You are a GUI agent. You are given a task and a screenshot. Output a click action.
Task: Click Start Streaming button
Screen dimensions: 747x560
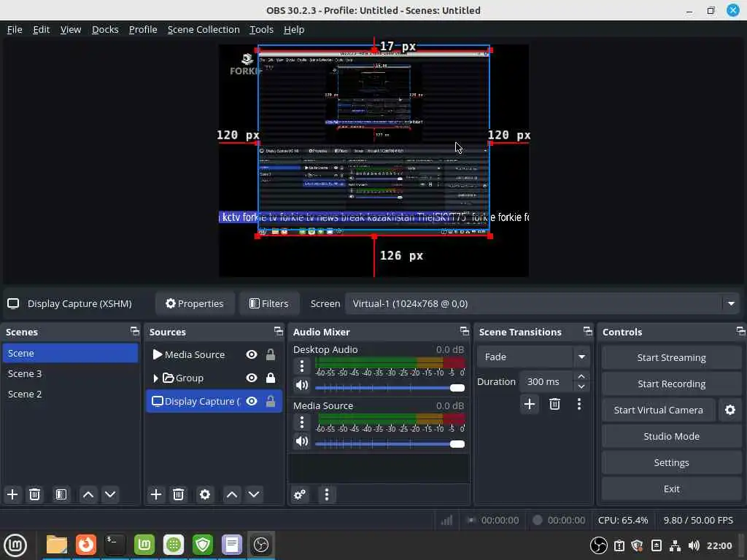671,357
